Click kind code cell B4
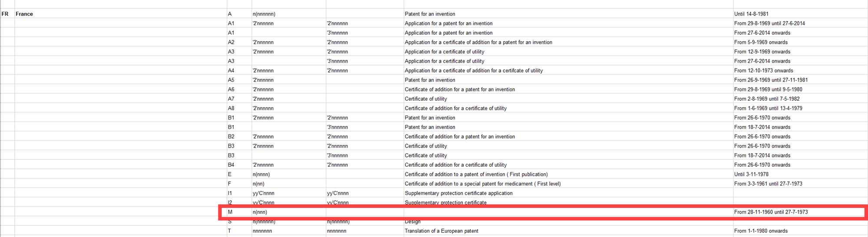The image size is (868, 237). tap(231, 165)
